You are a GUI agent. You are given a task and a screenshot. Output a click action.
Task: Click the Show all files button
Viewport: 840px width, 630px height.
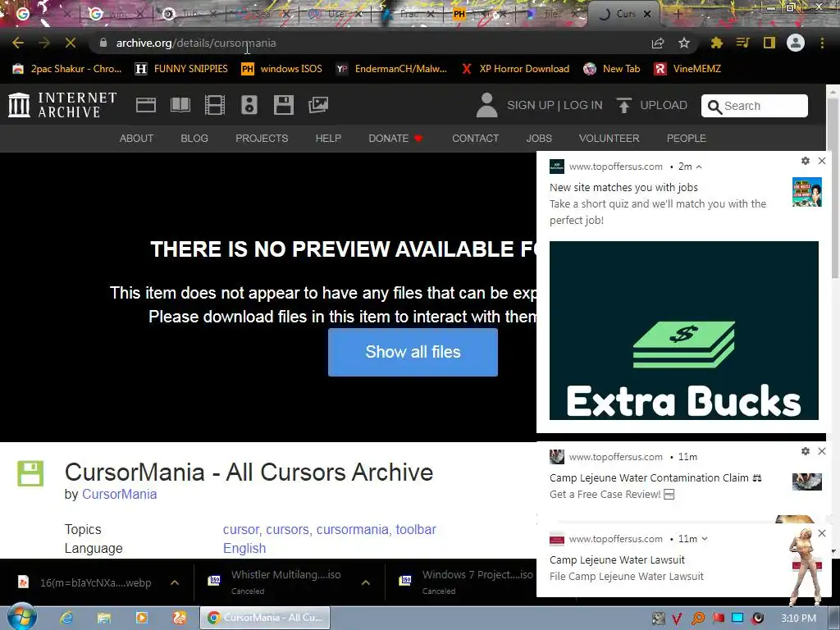click(413, 352)
